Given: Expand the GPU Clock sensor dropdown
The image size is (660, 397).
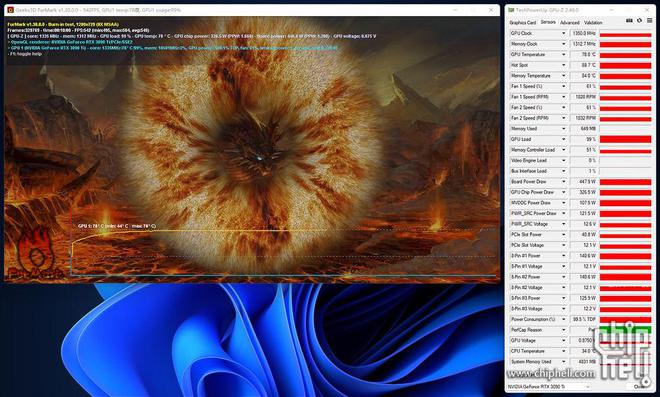Looking at the screenshot, I should pos(563,33).
